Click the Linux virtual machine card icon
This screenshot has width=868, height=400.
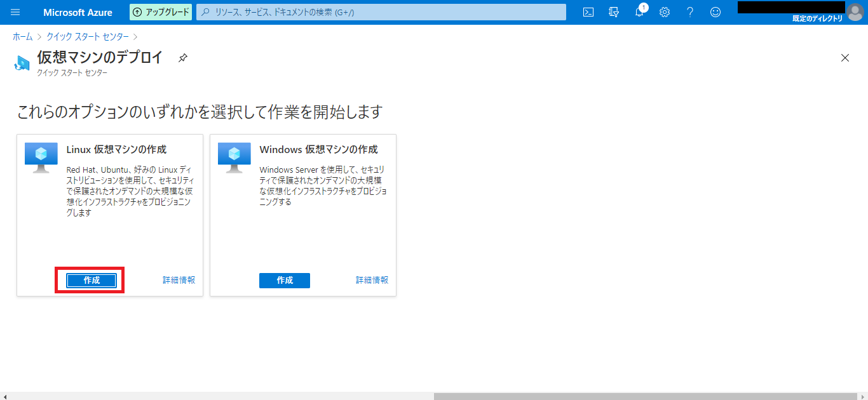pos(41,157)
